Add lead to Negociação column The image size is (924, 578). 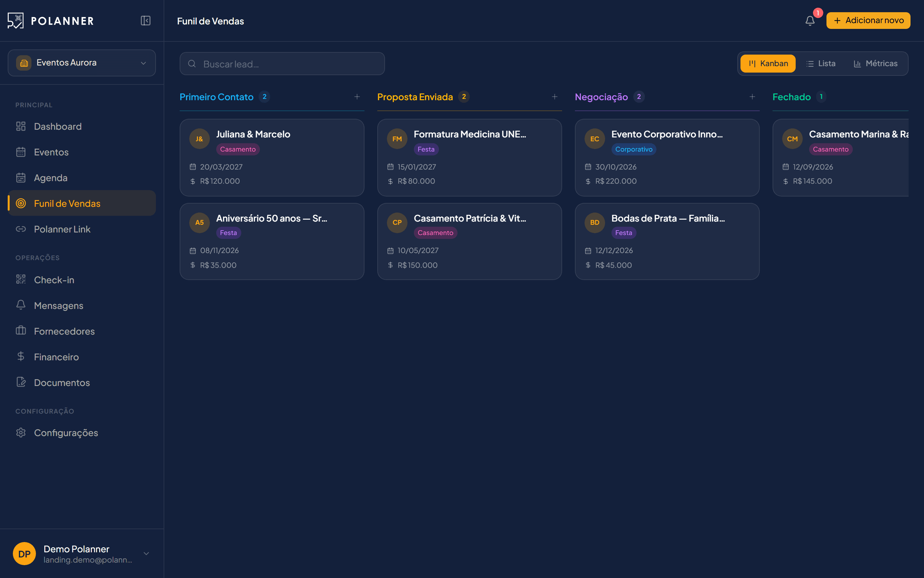[x=752, y=97]
